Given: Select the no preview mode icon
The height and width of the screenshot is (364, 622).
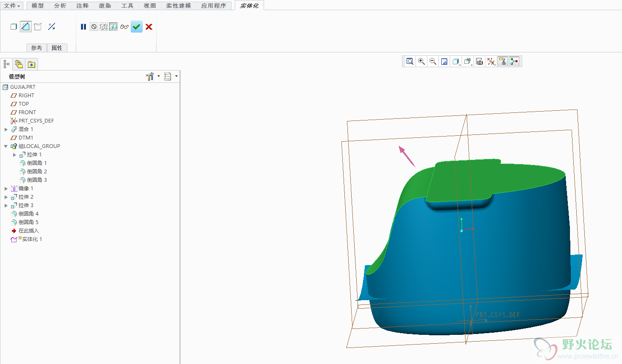Looking at the screenshot, I should pos(94,27).
